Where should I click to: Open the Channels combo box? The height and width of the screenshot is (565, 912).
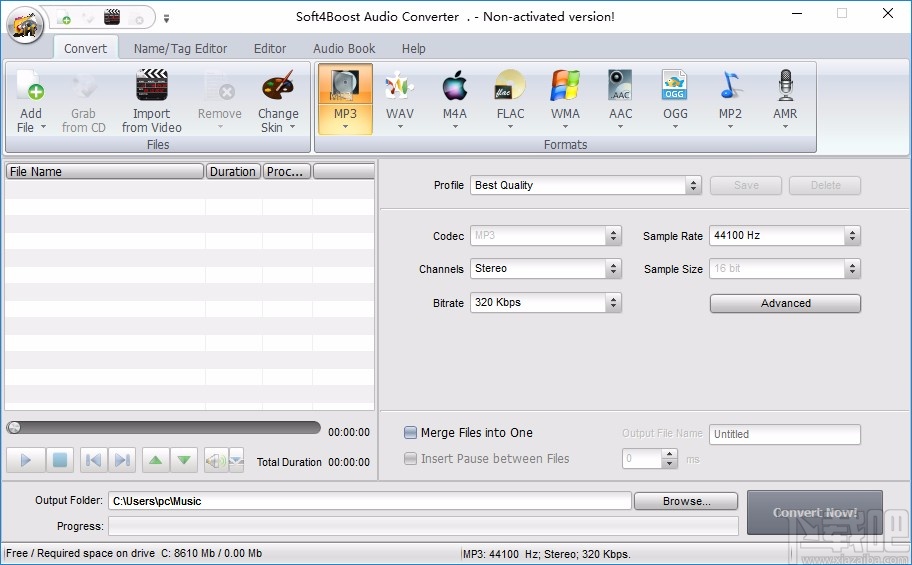click(545, 269)
